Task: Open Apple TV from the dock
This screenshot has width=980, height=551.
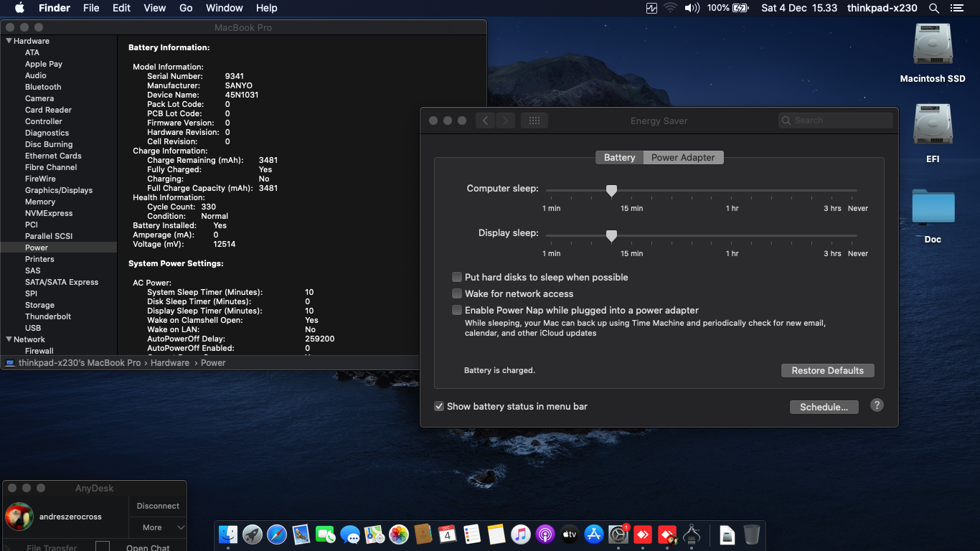Action: [x=570, y=534]
